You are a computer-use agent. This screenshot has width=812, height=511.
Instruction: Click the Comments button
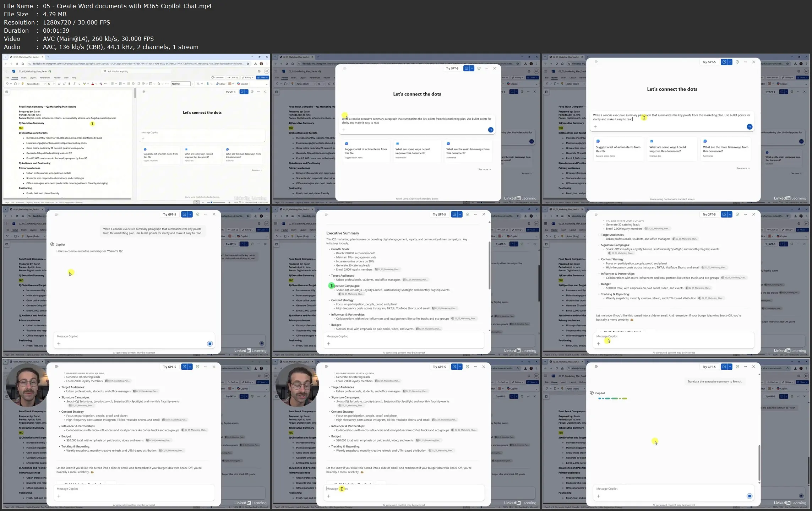(218, 77)
